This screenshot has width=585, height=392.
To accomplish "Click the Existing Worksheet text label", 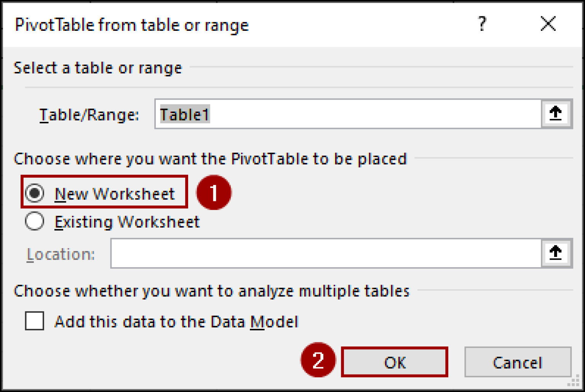I will point(127,221).
